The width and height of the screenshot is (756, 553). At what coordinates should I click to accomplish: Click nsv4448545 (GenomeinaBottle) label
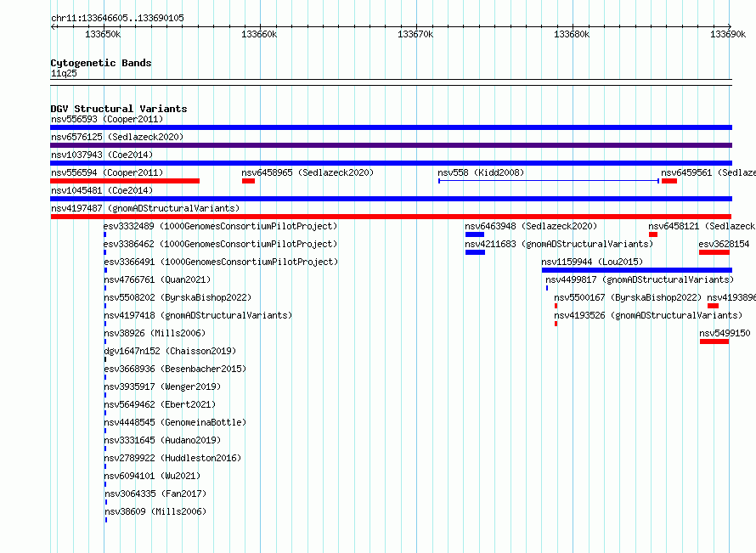pos(175,422)
